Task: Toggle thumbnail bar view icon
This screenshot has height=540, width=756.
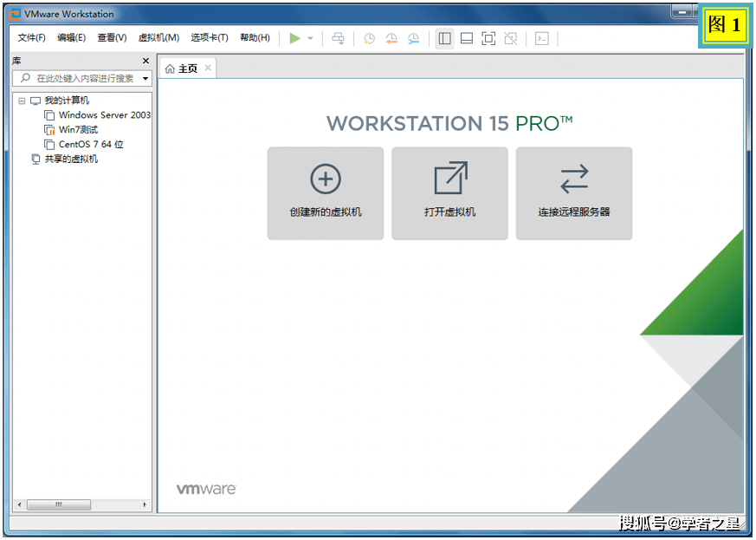Action: 467,39
